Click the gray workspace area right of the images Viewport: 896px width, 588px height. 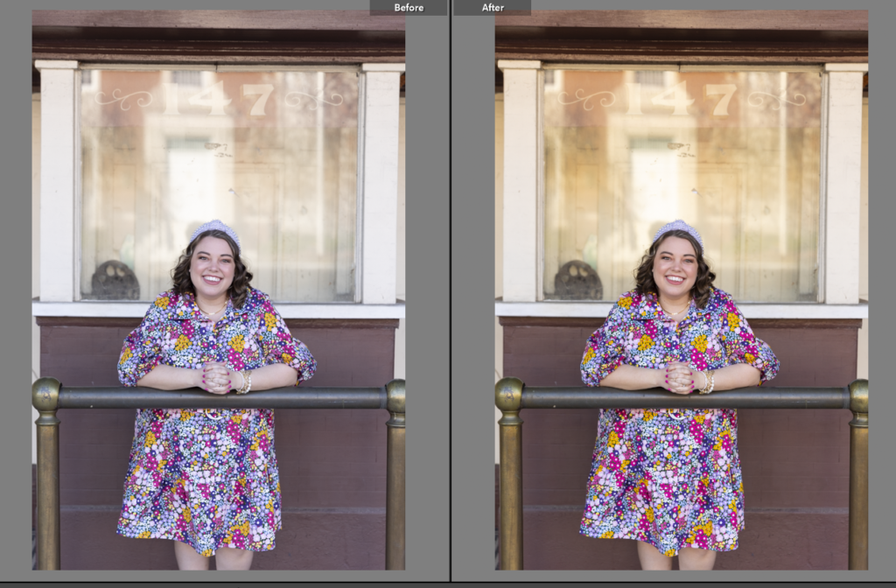pos(882,306)
